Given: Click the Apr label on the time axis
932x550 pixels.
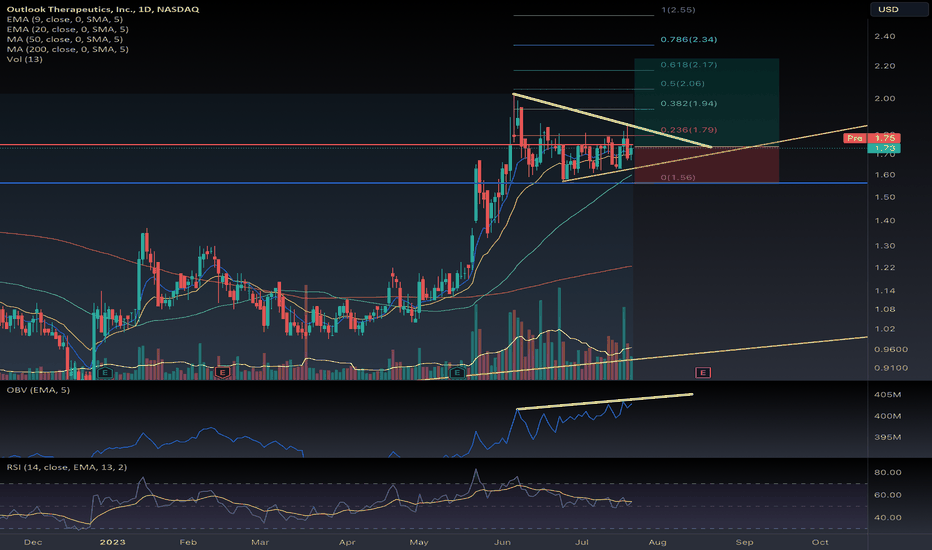Looking at the screenshot, I should pos(347,542).
